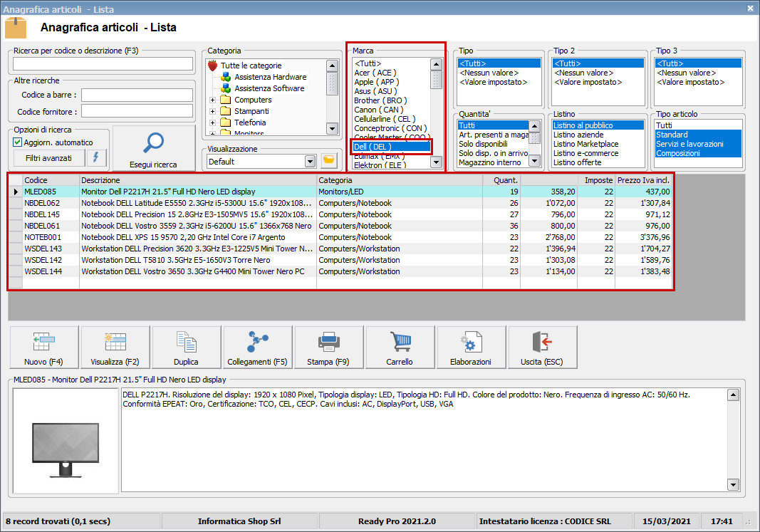The image size is (760, 532).
Task: Click in the Ricerca per codice o descrizione field
Action: point(103,64)
